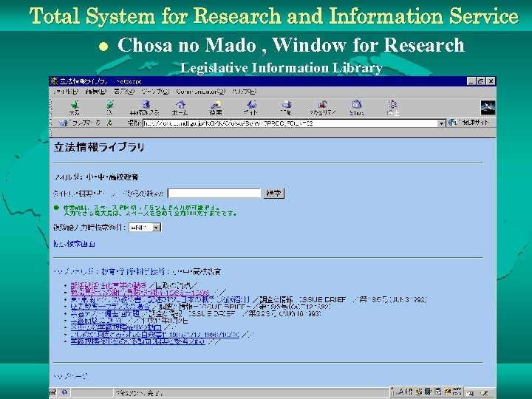Minimize the Netscape window
This screenshot has width=532, height=399.
point(471,81)
